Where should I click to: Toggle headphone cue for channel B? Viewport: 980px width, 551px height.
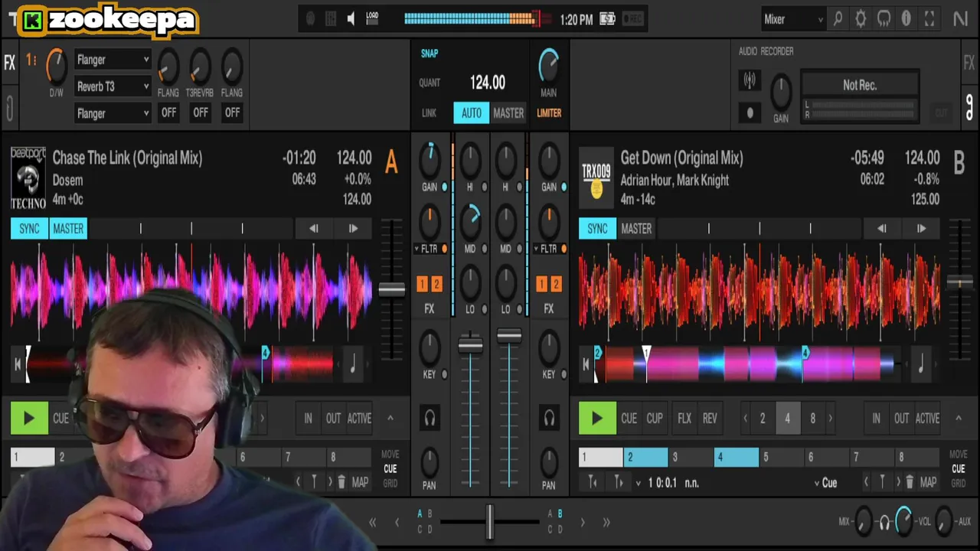[x=549, y=418]
